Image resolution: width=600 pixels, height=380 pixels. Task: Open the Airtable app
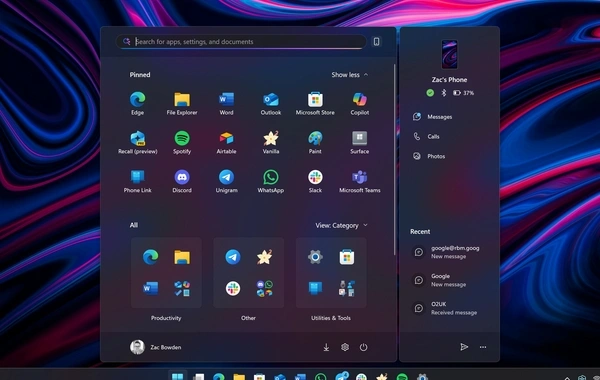[226, 142]
